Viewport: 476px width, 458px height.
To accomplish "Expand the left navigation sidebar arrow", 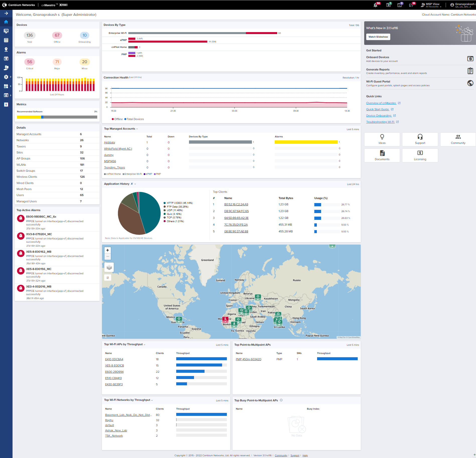I will click(x=6, y=13).
